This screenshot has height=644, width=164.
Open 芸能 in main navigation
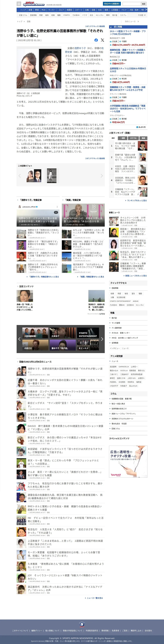(93, 10)
